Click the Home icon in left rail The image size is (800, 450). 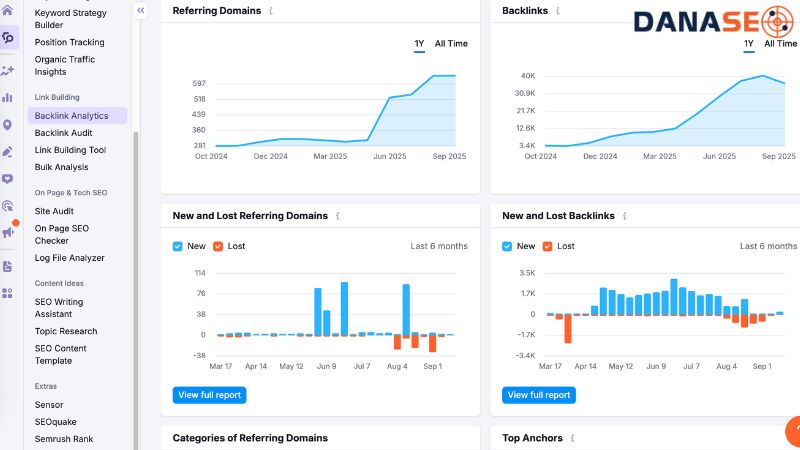(8, 10)
